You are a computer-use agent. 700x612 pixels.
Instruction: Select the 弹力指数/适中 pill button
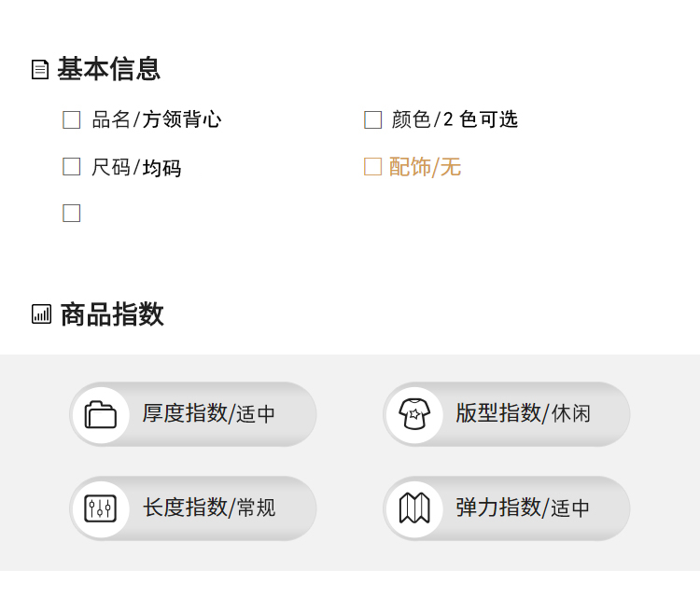coord(506,508)
